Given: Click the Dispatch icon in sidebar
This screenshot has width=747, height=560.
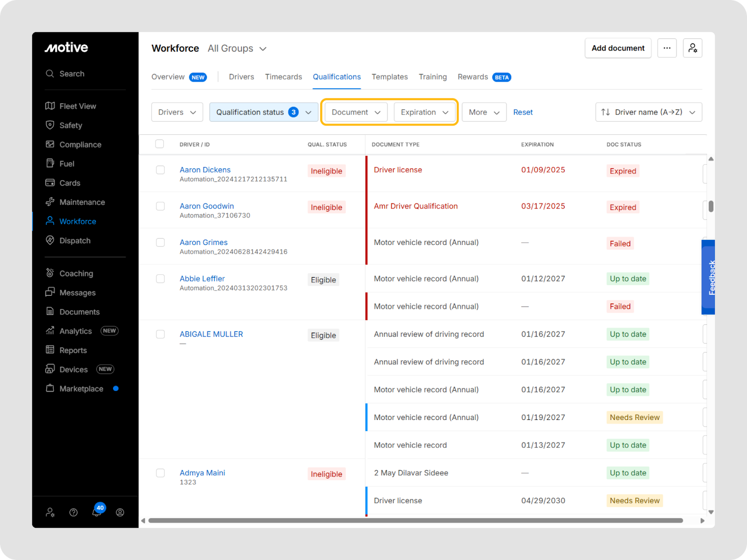Looking at the screenshot, I should (x=50, y=240).
